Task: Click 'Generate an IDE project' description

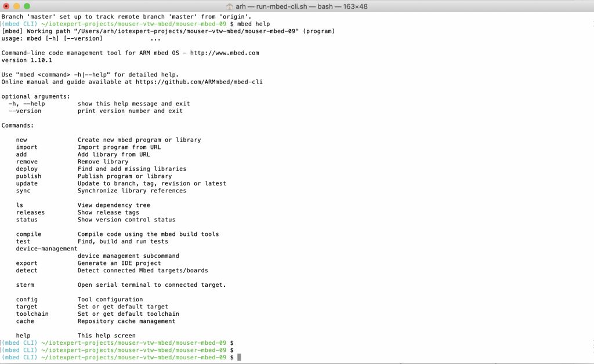Action: click(119, 263)
